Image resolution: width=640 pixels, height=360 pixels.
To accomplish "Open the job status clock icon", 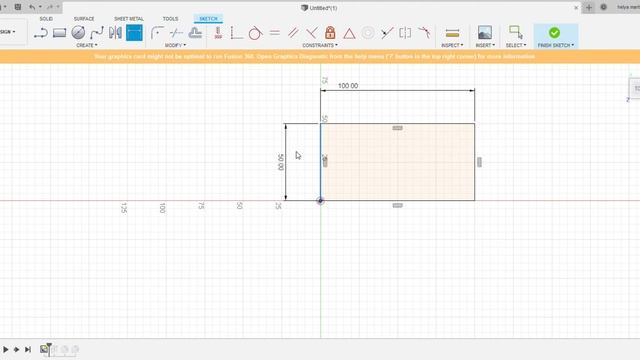I will pyautogui.click(x=603, y=7).
